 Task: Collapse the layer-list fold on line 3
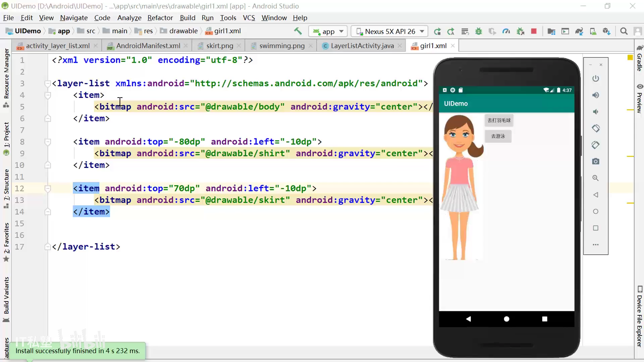point(48,83)
